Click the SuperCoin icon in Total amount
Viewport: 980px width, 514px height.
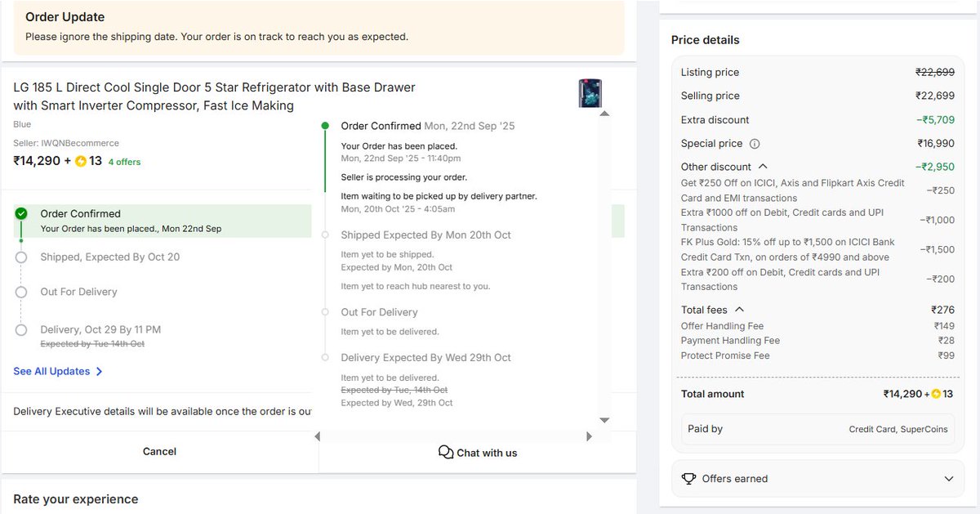[936, 394]
